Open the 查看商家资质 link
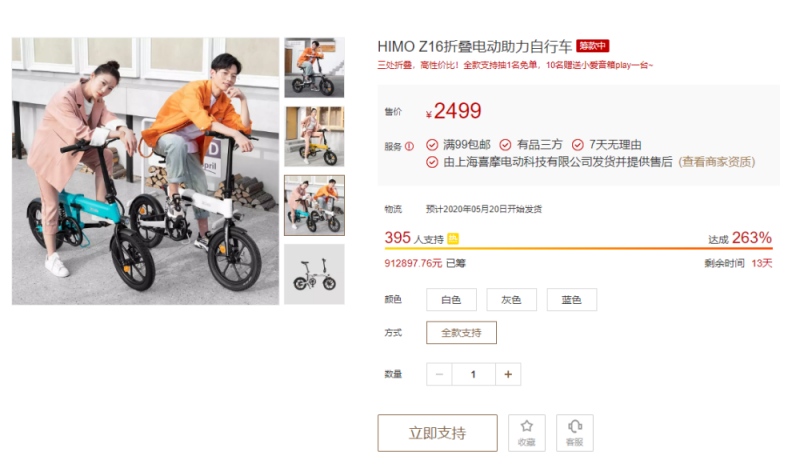Viewport: 800px width, 476px height. click(717, 162)
